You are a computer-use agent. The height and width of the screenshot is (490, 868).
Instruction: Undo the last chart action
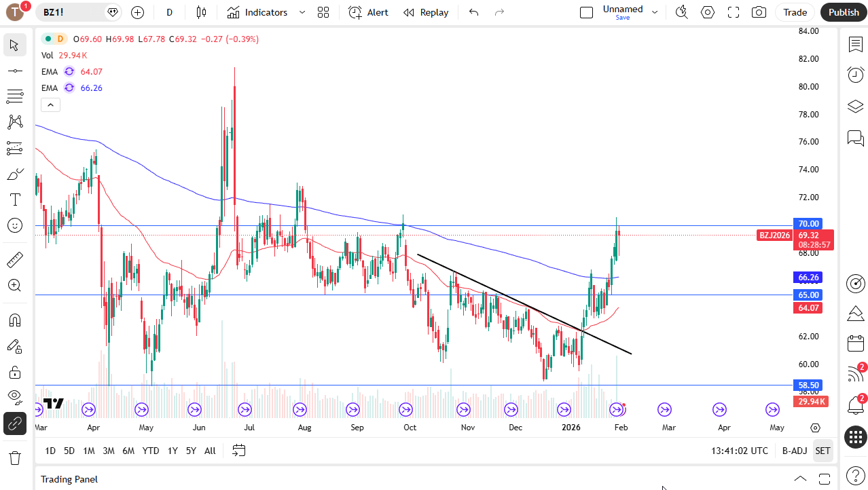coord(474,12)
